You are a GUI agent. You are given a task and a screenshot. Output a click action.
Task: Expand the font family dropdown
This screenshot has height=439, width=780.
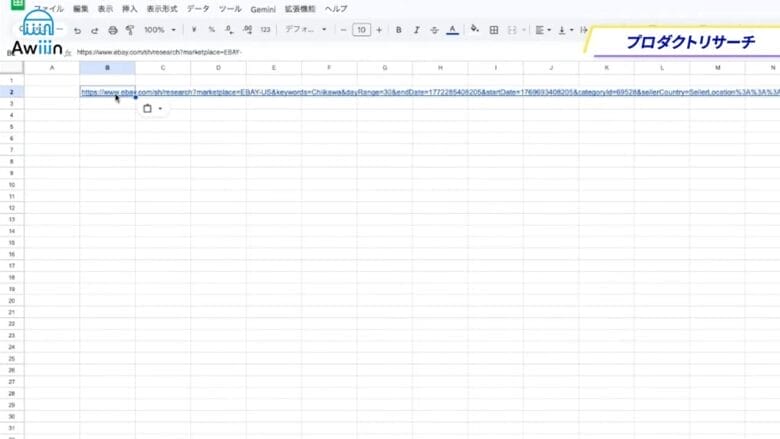[304, 30]
